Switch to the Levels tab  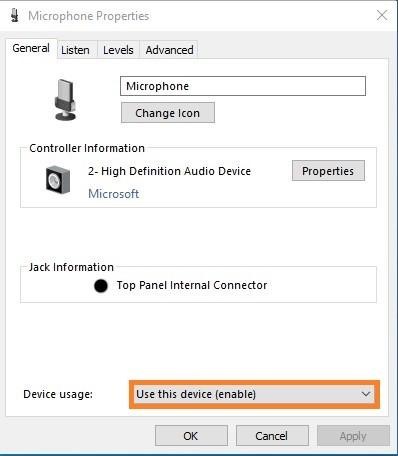click(x=118, y=50)
